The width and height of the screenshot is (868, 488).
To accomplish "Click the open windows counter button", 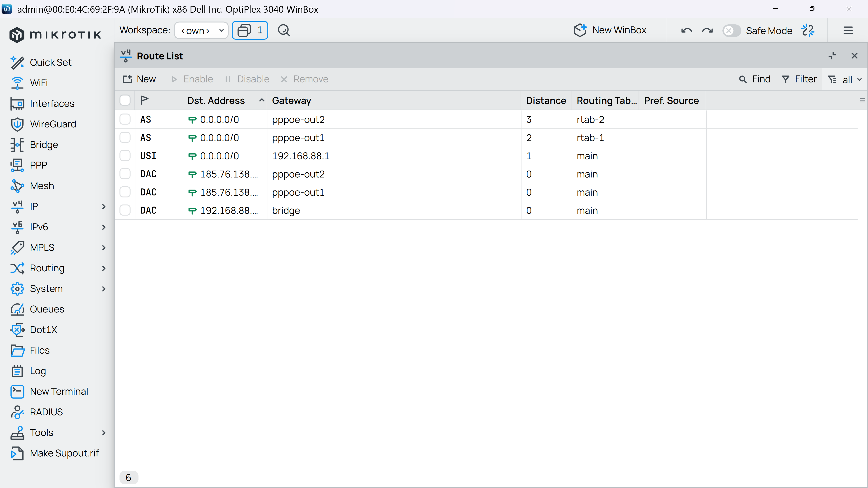I will [250, 30].
